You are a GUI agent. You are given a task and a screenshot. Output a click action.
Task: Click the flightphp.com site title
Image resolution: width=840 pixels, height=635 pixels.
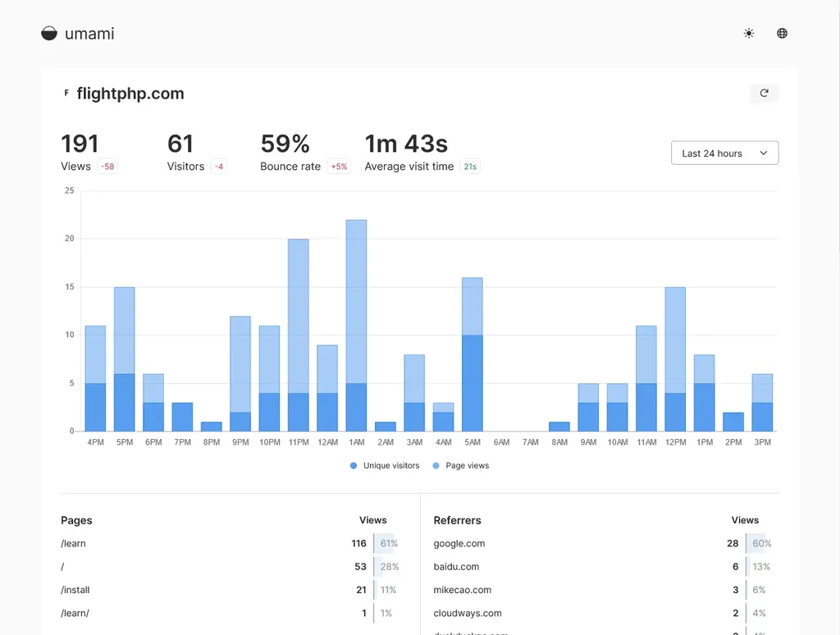(x=130, y=94)
